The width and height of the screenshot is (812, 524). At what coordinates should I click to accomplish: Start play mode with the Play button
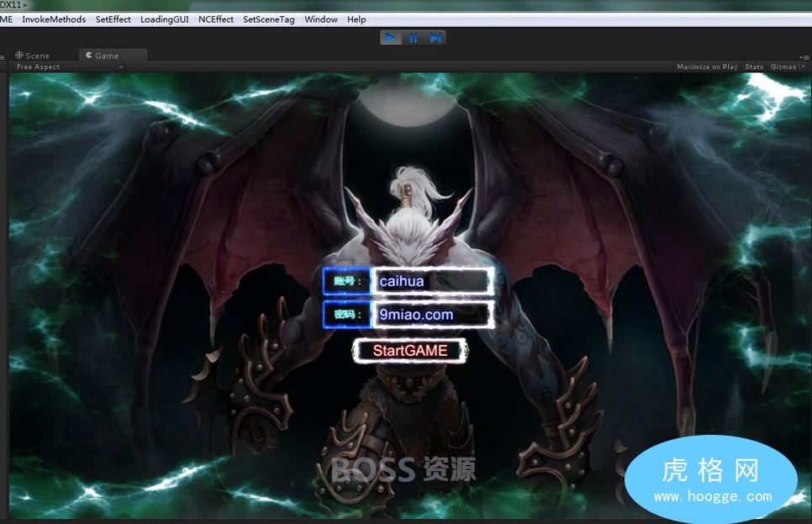(x=391, y=38)
